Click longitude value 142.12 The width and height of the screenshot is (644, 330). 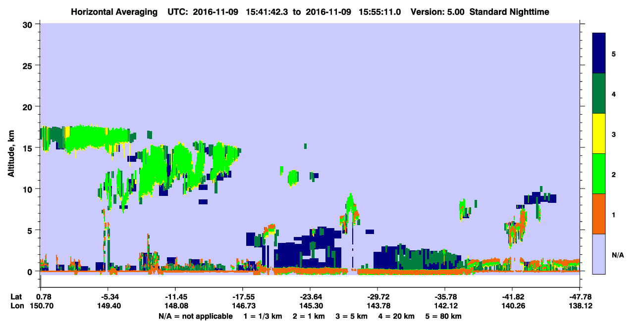445,306
